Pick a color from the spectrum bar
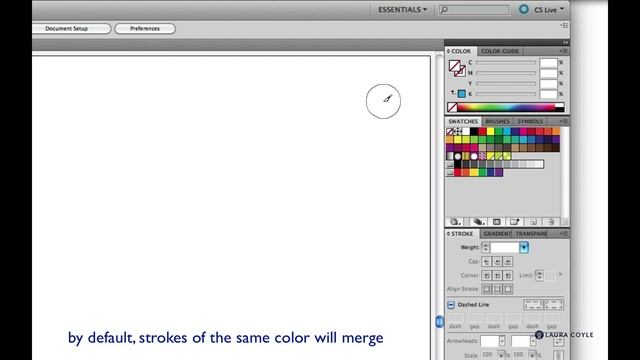This screenshot has height=360, width=640. pos(506,107)
